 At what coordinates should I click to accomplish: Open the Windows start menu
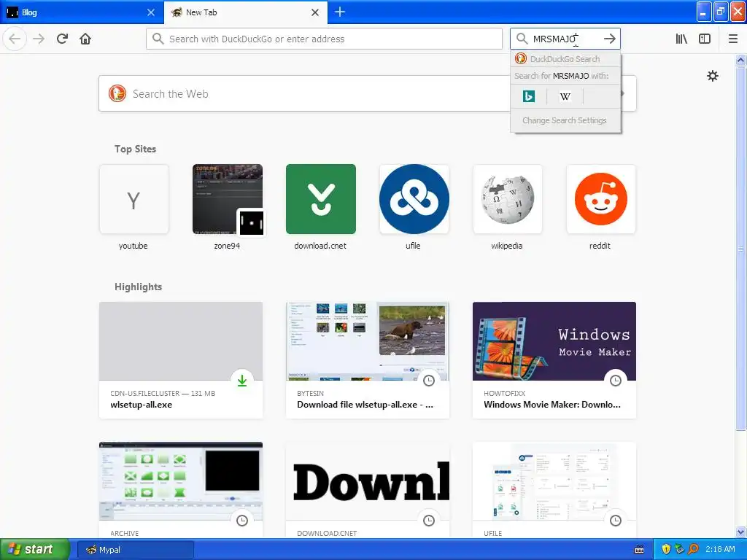(x=35, y=550)
